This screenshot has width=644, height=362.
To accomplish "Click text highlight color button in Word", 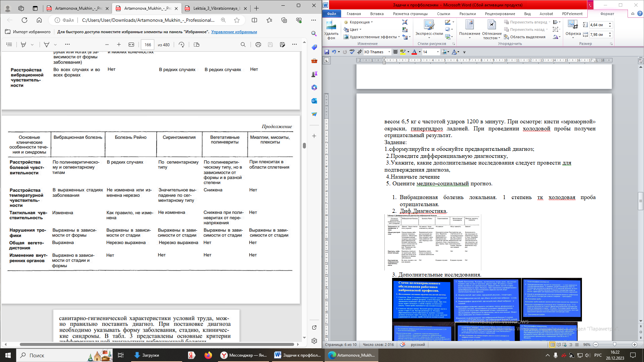I will 403,52.
